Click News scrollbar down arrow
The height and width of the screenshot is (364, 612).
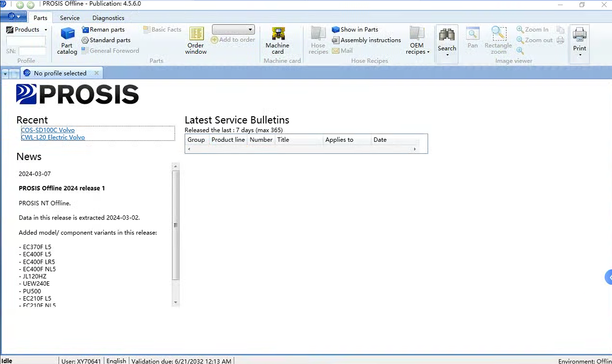pyautogui.click(x=175, y=302)
